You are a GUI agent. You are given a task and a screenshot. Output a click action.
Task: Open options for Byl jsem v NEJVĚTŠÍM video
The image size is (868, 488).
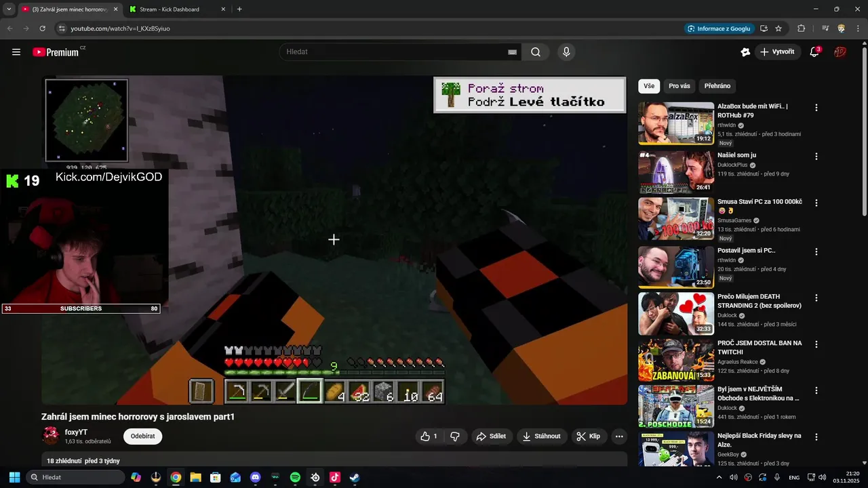pos(816,391)
